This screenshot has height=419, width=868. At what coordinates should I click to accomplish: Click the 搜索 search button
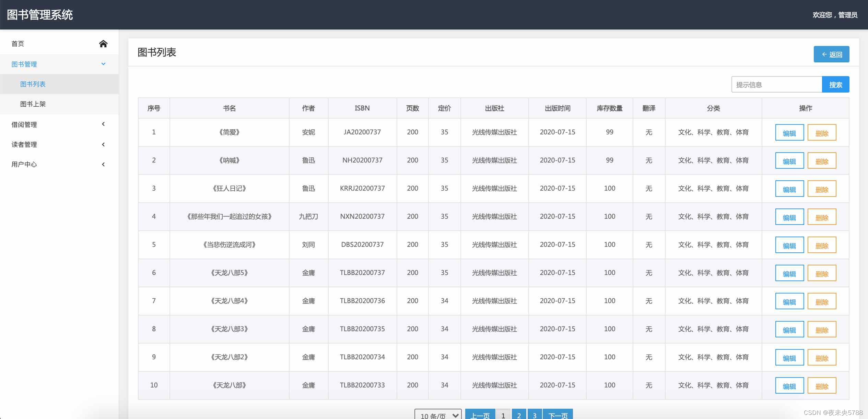click(835, 84)
